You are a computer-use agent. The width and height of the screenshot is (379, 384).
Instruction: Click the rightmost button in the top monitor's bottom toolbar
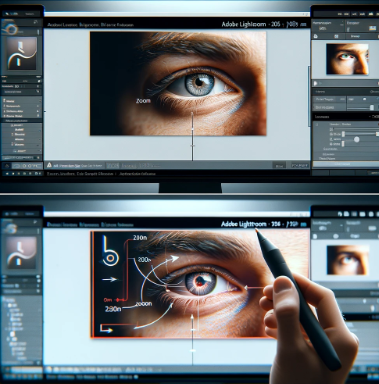coord(299,165)
